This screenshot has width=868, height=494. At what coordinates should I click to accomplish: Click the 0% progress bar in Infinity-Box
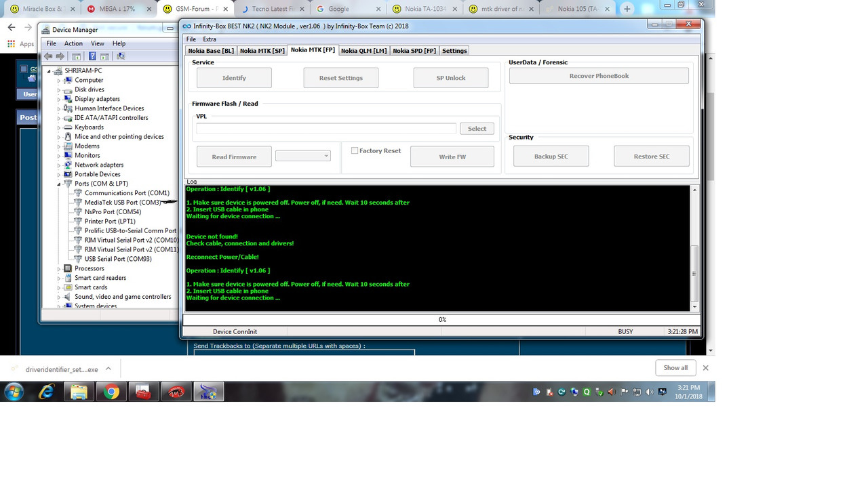point(441,319)
